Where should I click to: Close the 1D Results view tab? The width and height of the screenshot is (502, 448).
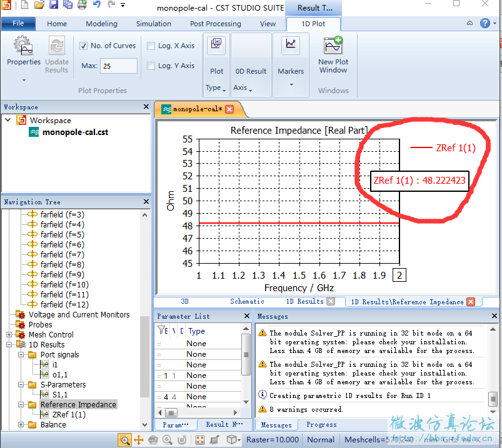331,301
